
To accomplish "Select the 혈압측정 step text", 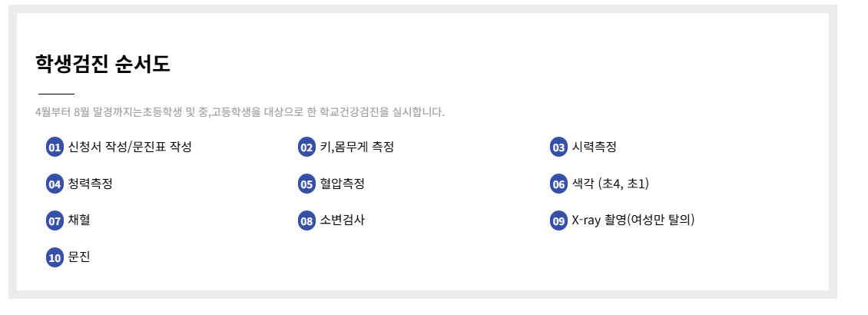I will pyautogui.click(x=343, y=184).
